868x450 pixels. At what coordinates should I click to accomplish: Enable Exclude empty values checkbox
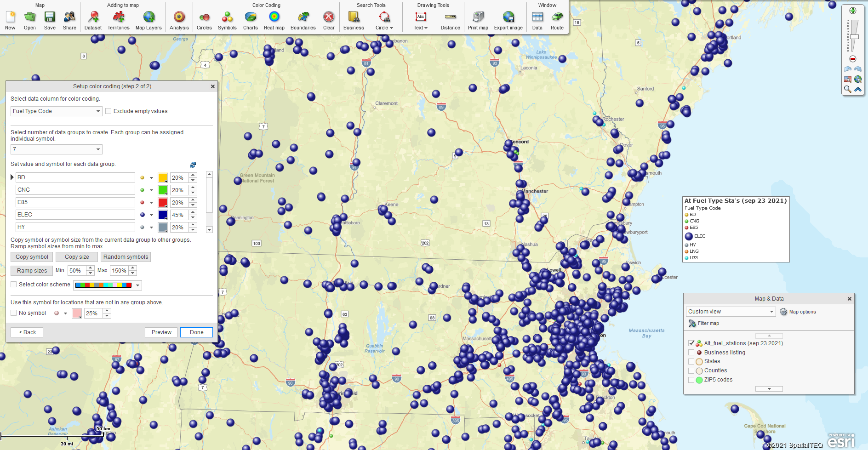(108, 111)
